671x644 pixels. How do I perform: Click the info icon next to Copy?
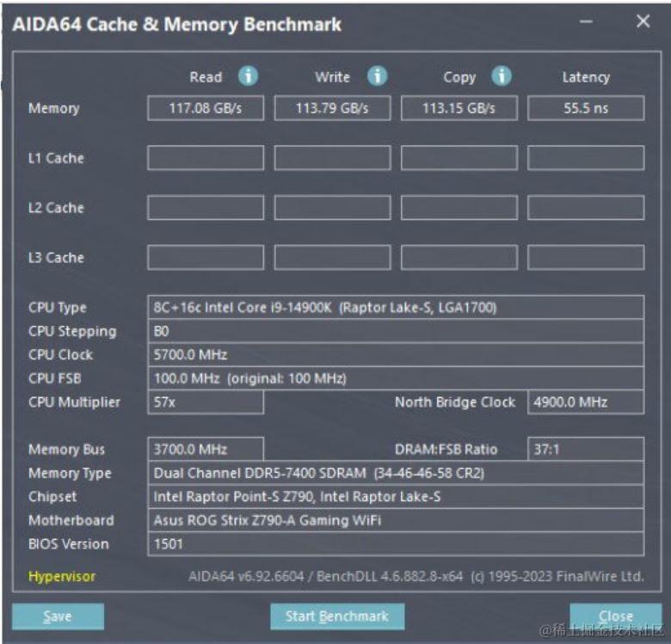pos(502,77)
